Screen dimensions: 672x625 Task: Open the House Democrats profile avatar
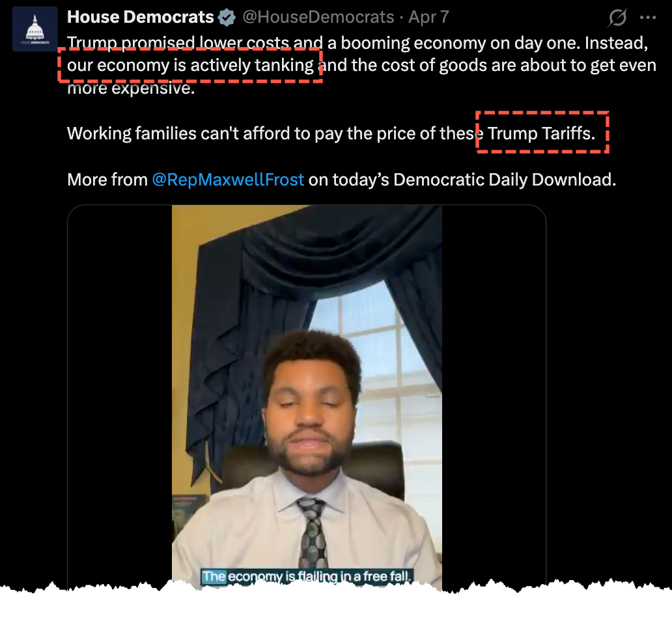pyautogui.click(x=35, y=29)
